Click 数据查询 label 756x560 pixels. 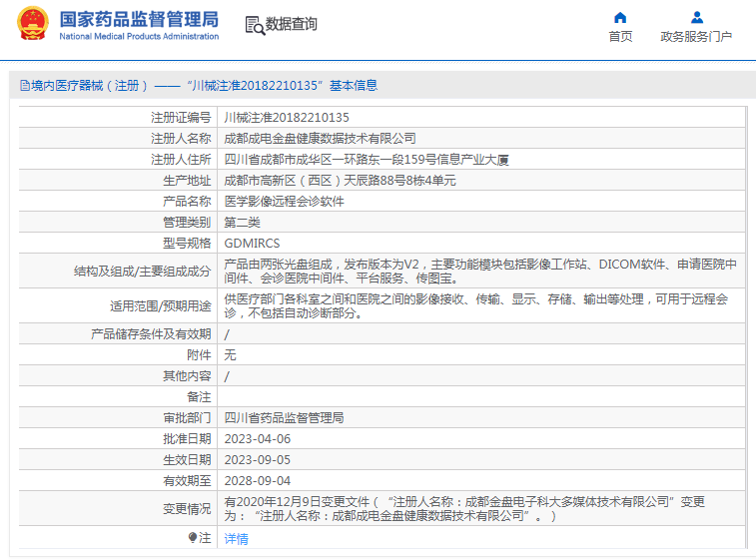(x=292, y=24)
